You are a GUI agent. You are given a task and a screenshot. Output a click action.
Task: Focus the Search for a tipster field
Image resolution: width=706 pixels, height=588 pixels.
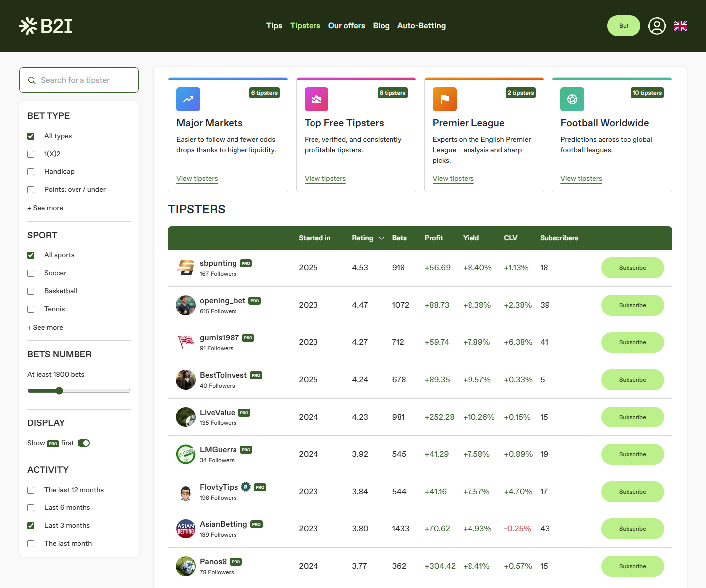[79, 80]
